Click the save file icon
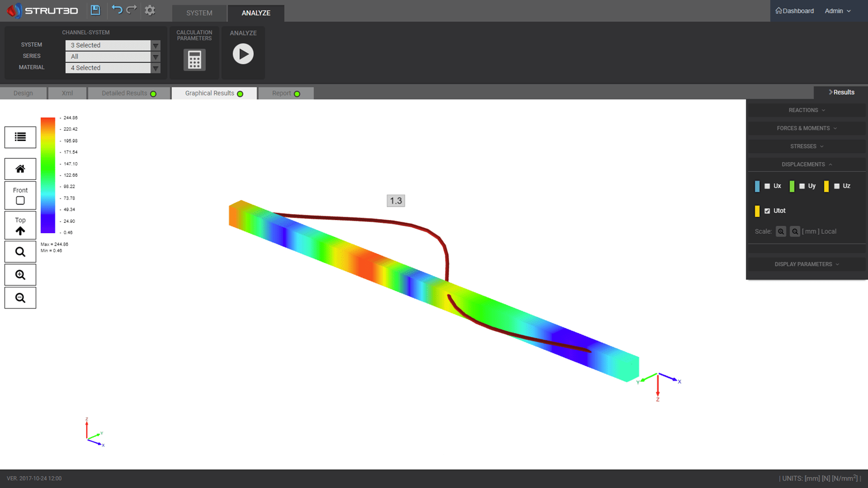Viewport: 868px width, 488px height. click(94, 10)
